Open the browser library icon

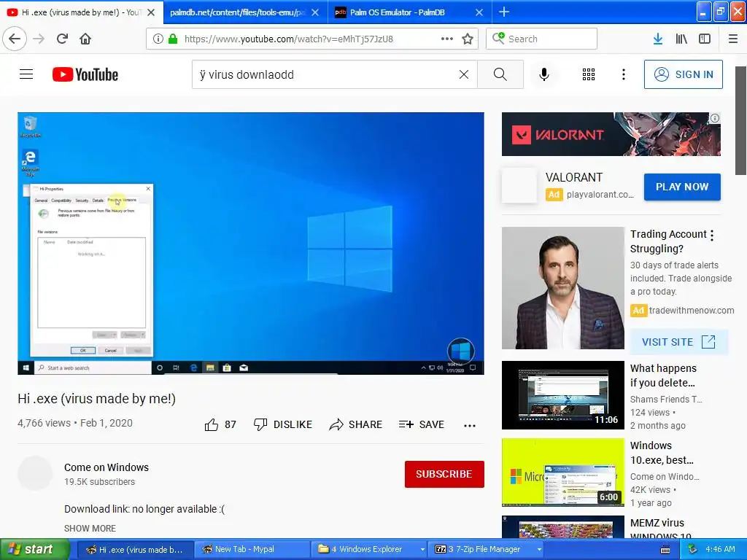coord(681,39)
